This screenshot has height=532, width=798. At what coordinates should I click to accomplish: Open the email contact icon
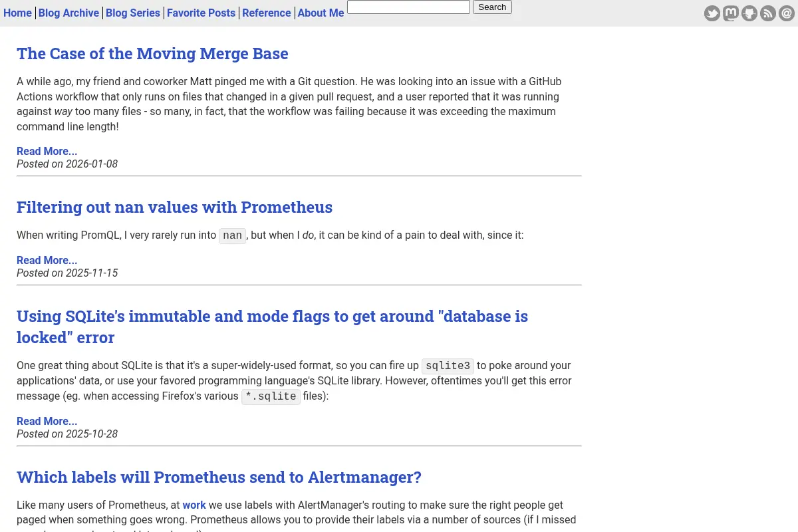787,13
